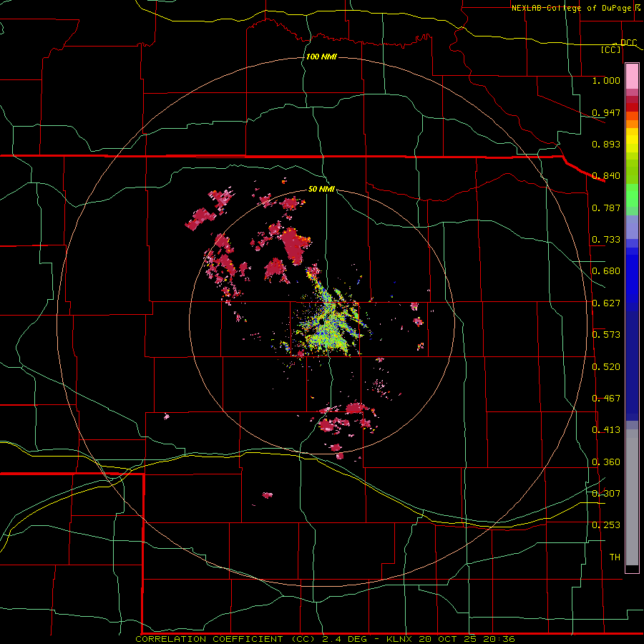Click the 0.733 color scale value
The height and width of the screenshot is (644, 644).
(x=606, y=240)
